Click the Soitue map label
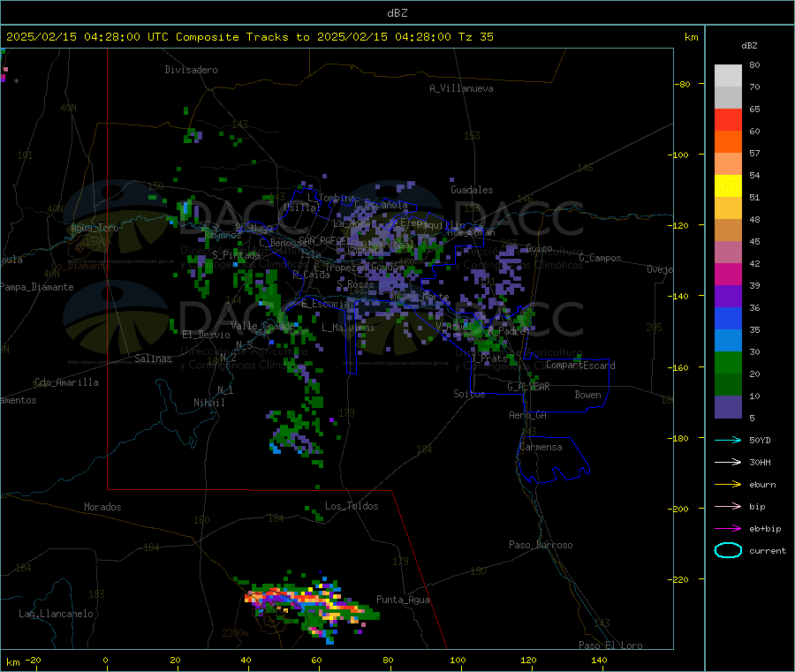 pyautogui.click(x=470, y=394)
